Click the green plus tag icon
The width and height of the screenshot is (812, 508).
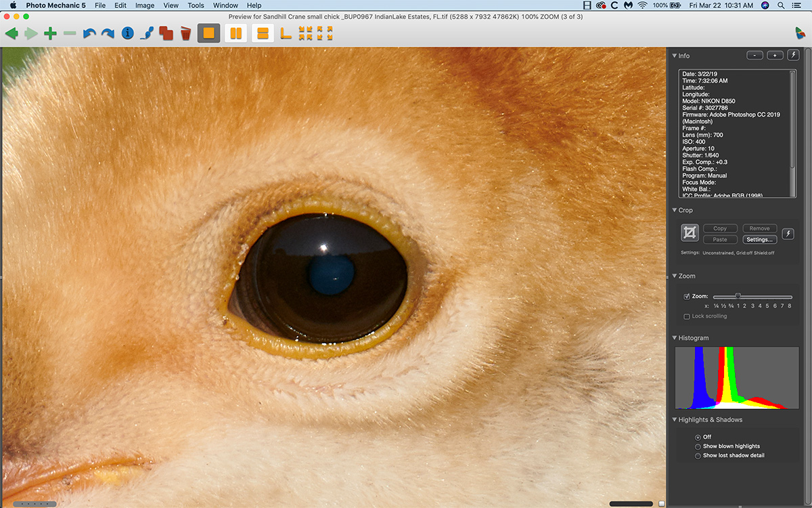tap(50, 33)
